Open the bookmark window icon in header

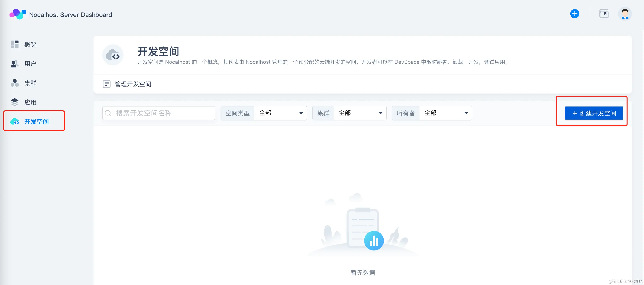[604, 14]
